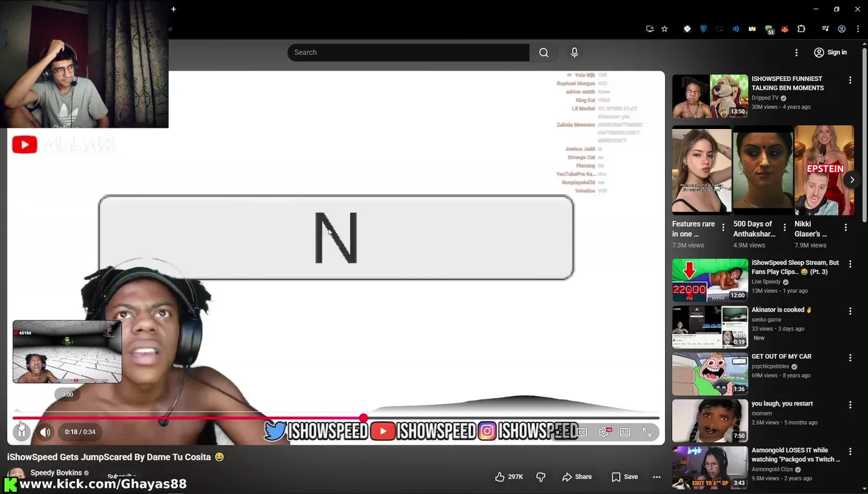Open Asmongold LOSES IT video thumbnail
The height and width of the screenshot is (494, 868).
pyautogui.click(x=710, y=467)
